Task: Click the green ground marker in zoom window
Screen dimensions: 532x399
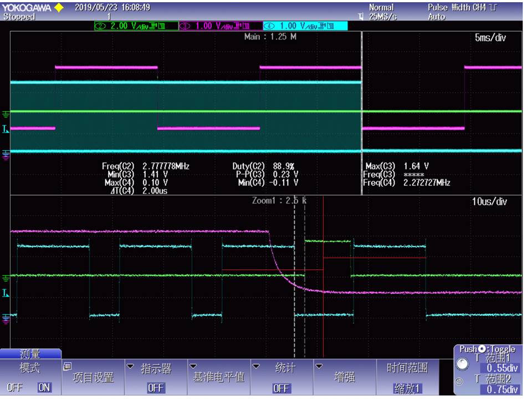Action: (x=6, y=278)
